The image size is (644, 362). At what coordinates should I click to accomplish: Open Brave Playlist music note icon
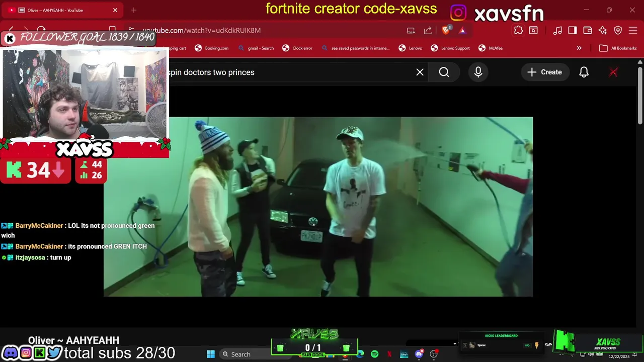[x=557, y=30]
